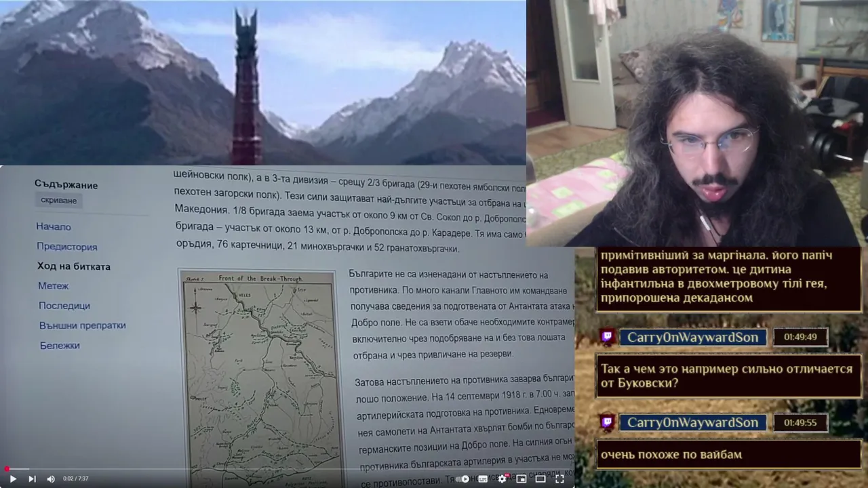This screenshot has width=868, height=488.
Task: Select CarryOnWaywardSon username at 01:49:55
Action: [x=693, y=422]
